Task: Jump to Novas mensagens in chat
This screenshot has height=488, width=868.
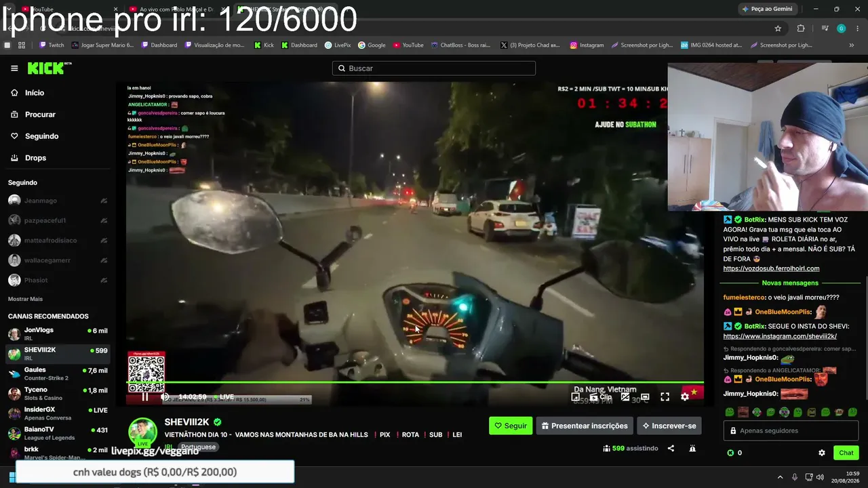Action: (x=790, y=283)
